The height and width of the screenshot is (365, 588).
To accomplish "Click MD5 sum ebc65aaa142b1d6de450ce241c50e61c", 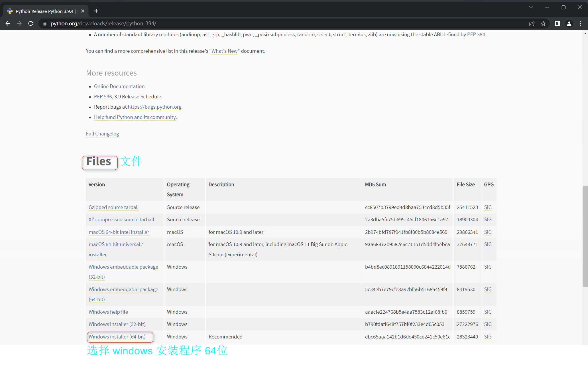I will (x=408, y=337).
